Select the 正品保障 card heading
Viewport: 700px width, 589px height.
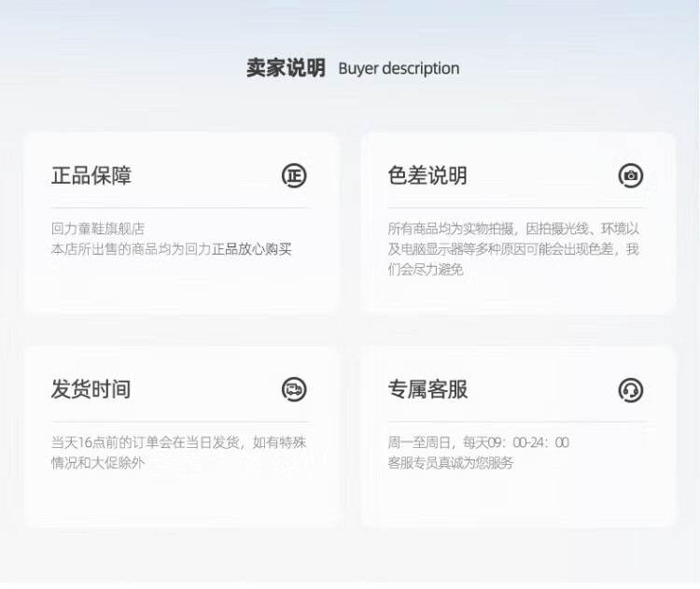(x=91, y=175)
